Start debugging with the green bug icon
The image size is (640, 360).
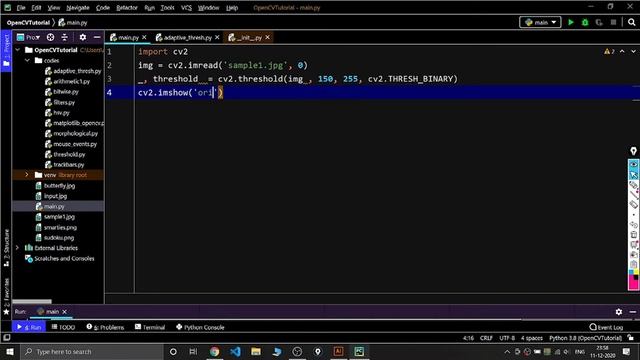click(x=585, y=22)
